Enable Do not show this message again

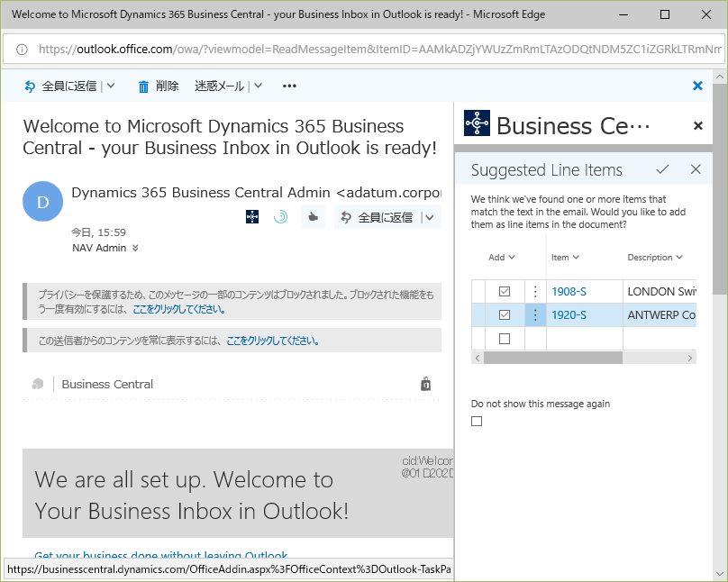tap(477, 421)
